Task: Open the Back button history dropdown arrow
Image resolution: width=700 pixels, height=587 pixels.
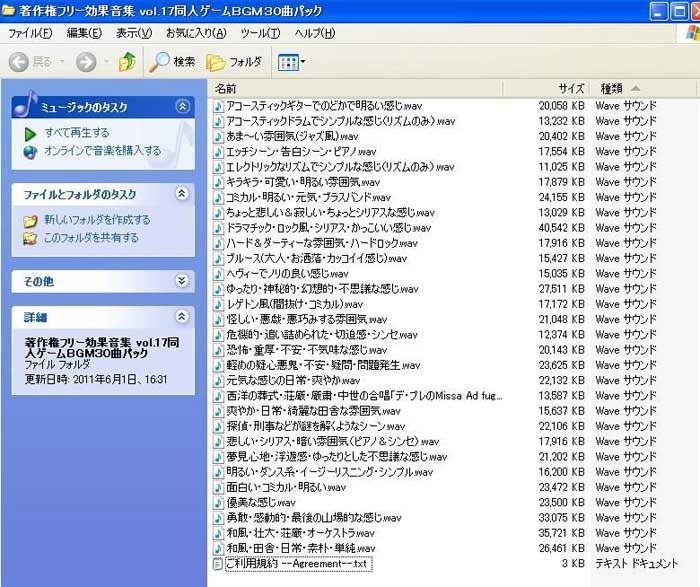Action: point(62,62)
